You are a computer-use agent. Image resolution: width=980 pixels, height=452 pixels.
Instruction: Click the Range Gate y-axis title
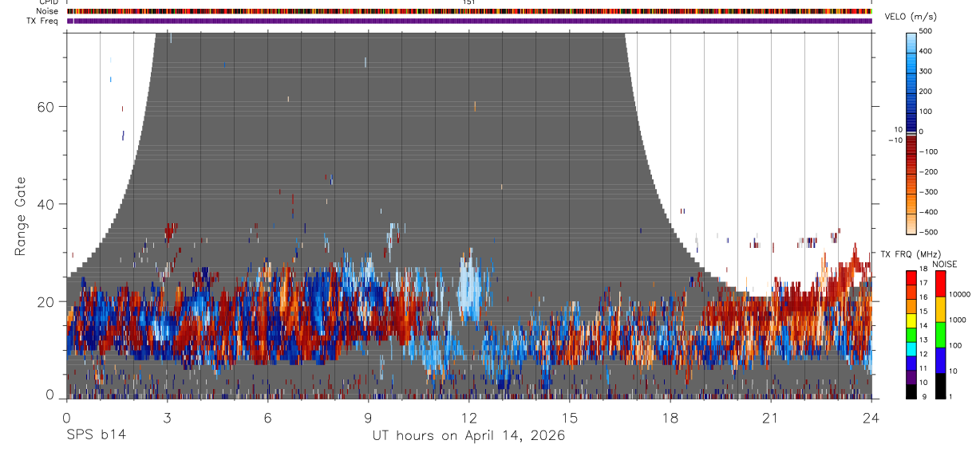click(x=21, y=217)
